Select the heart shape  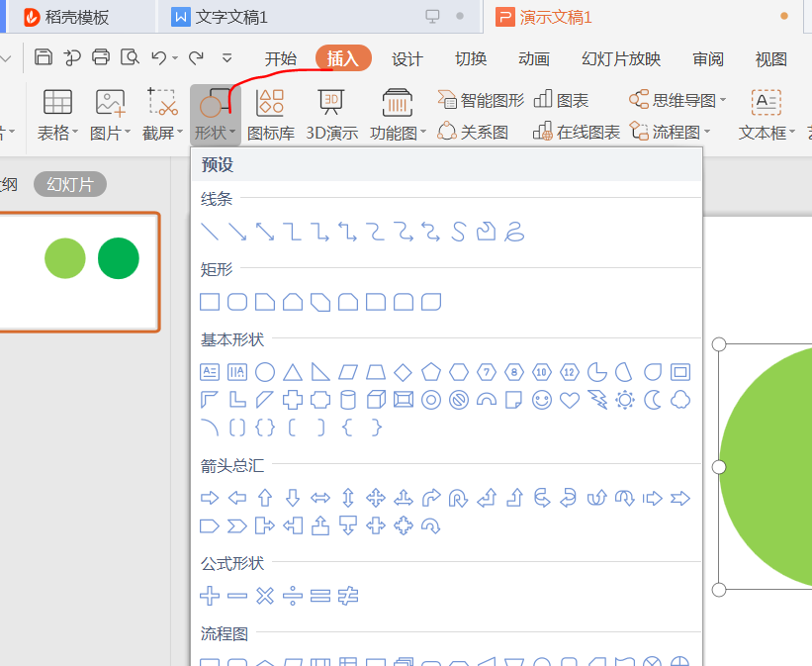click(x=570, y=400)
